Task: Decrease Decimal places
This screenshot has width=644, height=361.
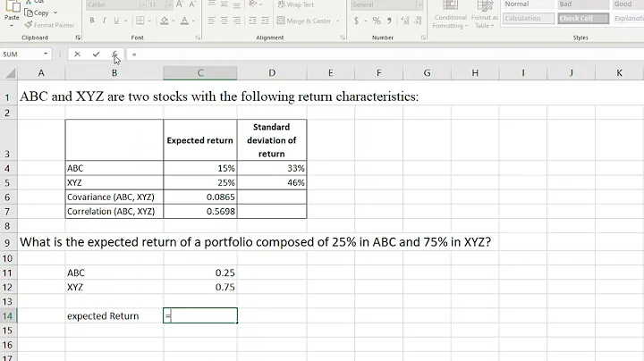Action: [x=418, y=21]
